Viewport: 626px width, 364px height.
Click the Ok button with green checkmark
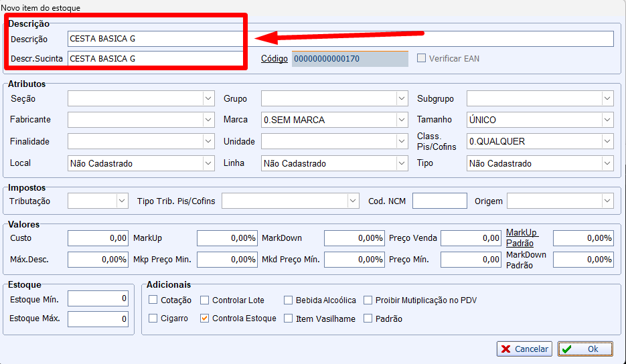point(585,349)
